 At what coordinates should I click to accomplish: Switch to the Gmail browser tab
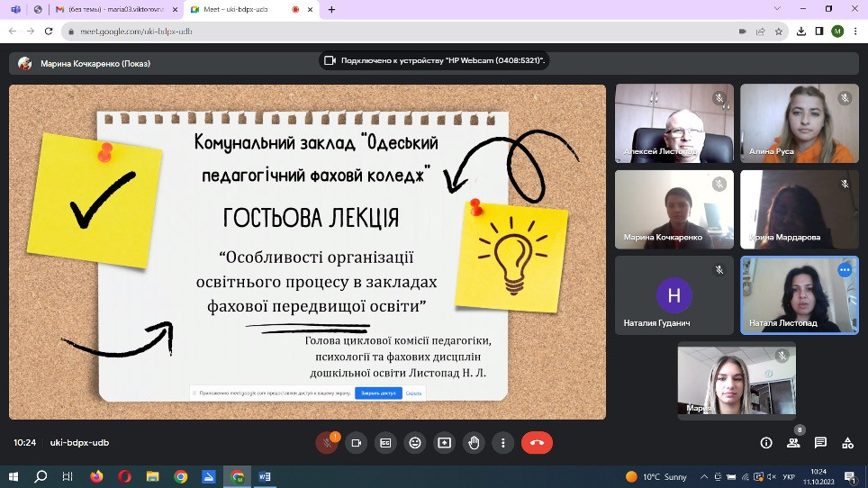click(x=115, y=9)
